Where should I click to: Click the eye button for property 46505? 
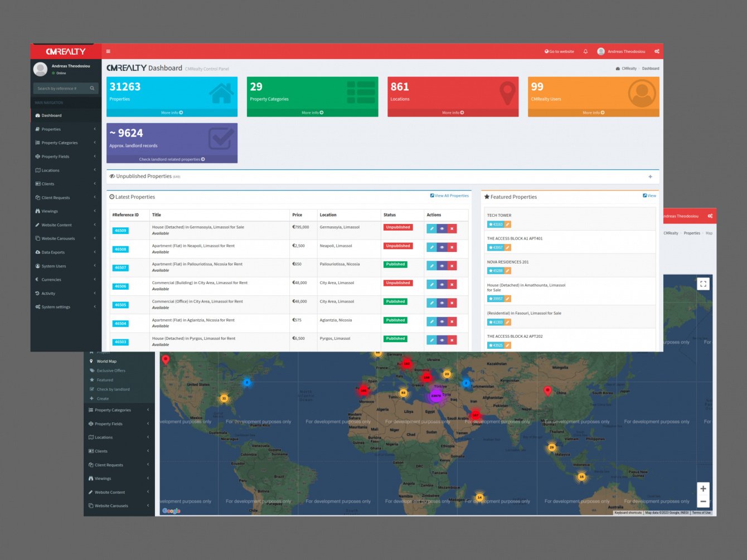point(442,303)
